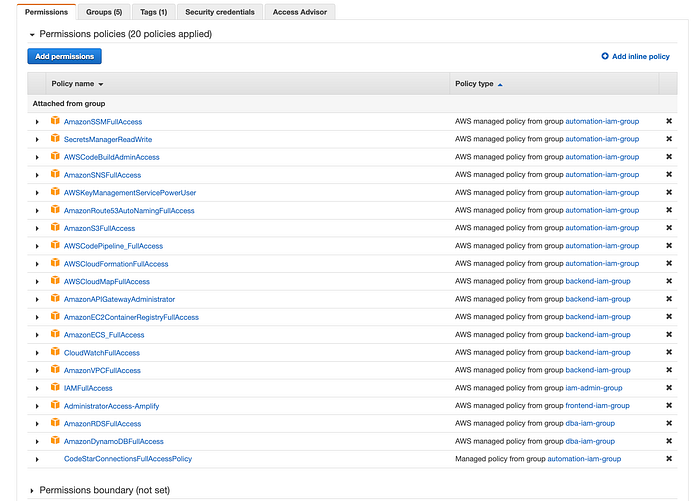Expand the AmazonRDSFullAccess policy row
700x501 pixels.
click(37, 424)
